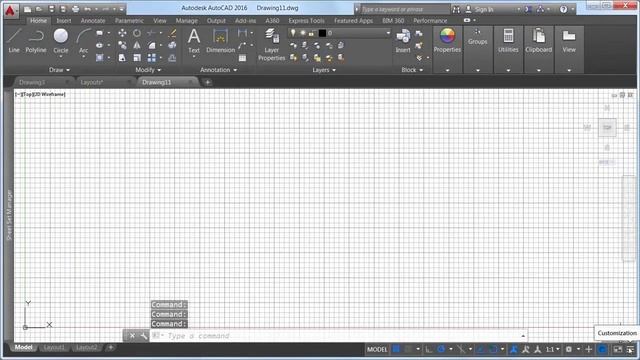Expand the Annotation panel
This screenshot has height=360, width=640.
pyautogui.click(x=218, y=70)
